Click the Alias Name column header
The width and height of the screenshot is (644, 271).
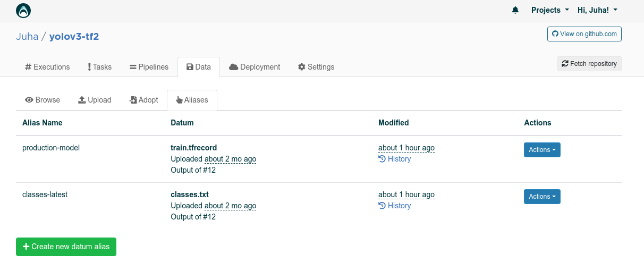coord(43,123)
